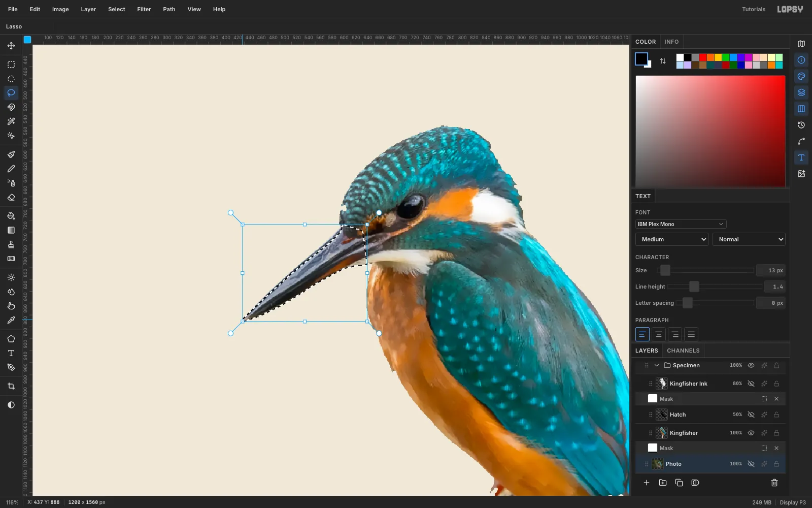The height and width of the screenshot is (508, 812).
Task: Click the delete layer trash icon
Action: pos(774,483)
